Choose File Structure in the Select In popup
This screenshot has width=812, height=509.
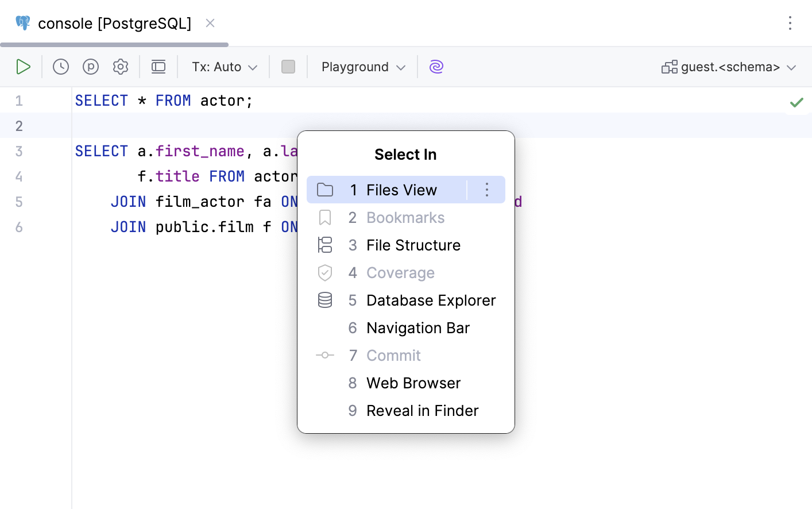[x=413, y=245]
